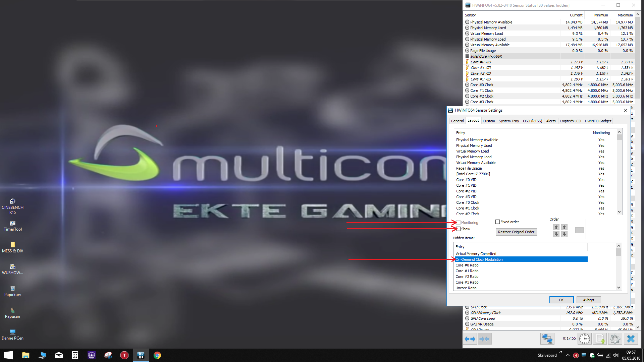
Task: Switch to the HWiNFO Gadget tab
Action: click(598, 121)
